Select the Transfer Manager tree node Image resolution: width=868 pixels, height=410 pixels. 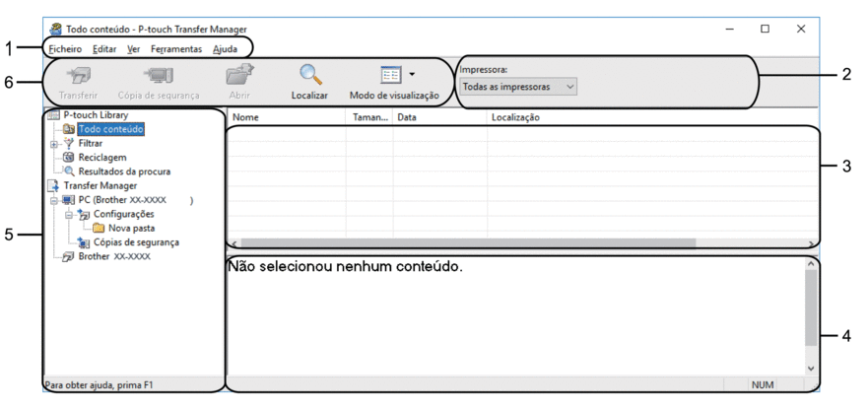coord(100,185)
